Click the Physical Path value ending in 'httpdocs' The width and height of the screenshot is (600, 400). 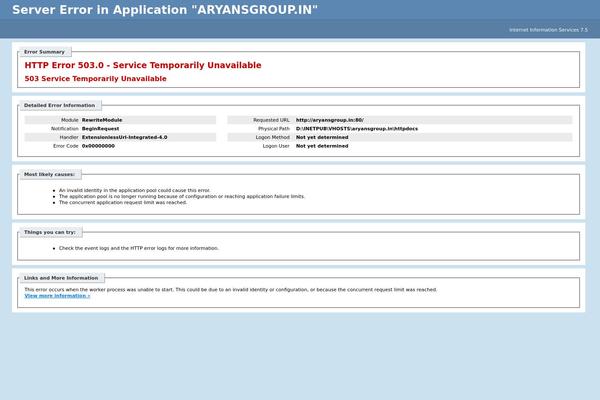[x=357, y=129]
